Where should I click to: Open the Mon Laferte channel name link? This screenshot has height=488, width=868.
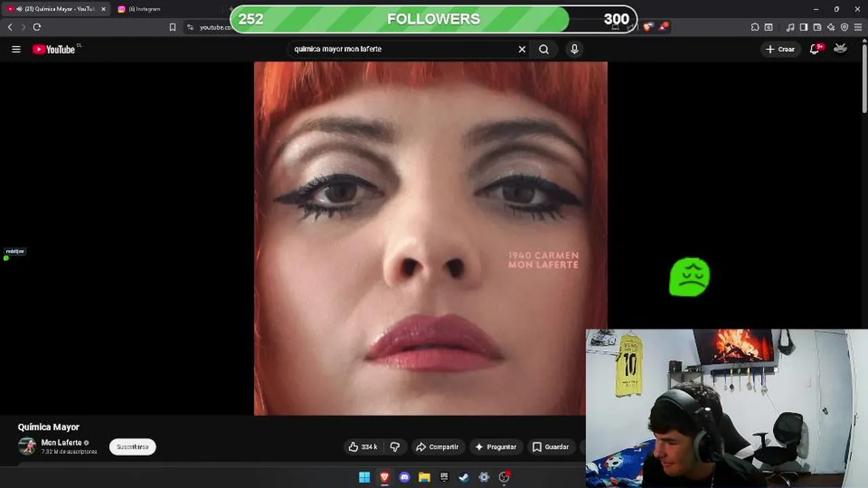point(61,443)
